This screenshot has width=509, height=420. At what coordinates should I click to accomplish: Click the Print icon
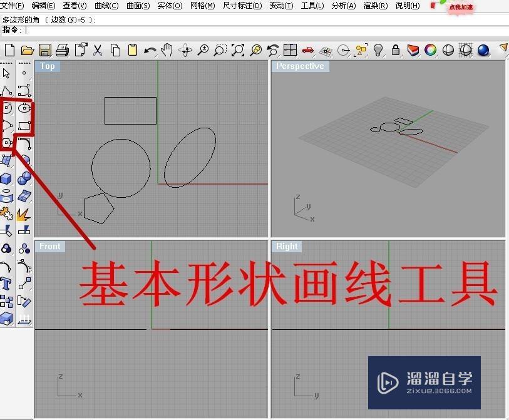tap(63, 50)
